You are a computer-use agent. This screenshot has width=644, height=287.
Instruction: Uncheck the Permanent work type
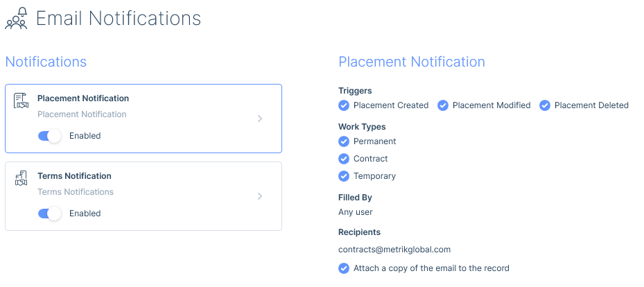pos(344,141)
